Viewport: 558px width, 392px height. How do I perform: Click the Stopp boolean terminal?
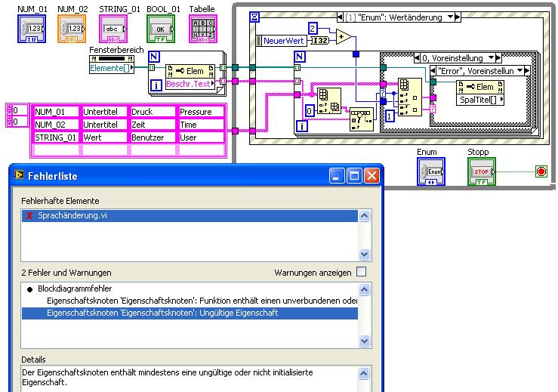(482, 171)
